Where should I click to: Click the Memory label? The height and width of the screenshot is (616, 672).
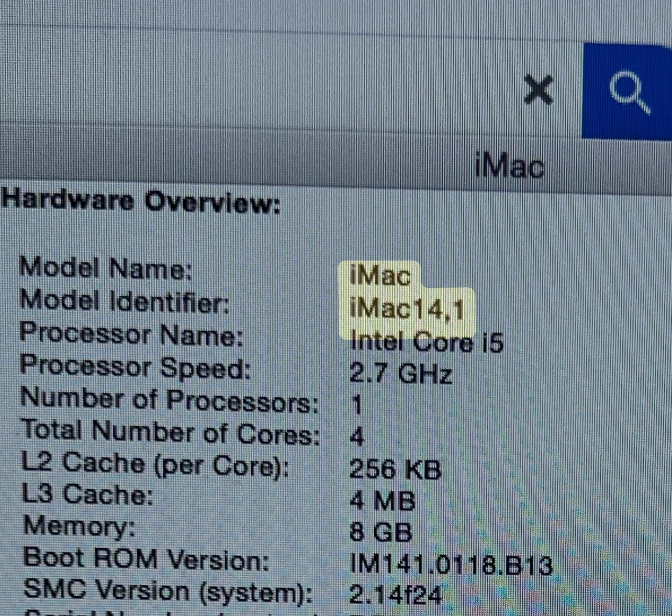[x=80, y=527]
